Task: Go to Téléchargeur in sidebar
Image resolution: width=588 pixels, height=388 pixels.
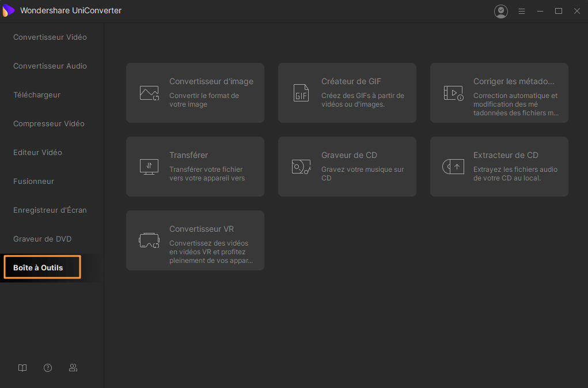Action: pos(37,95)
